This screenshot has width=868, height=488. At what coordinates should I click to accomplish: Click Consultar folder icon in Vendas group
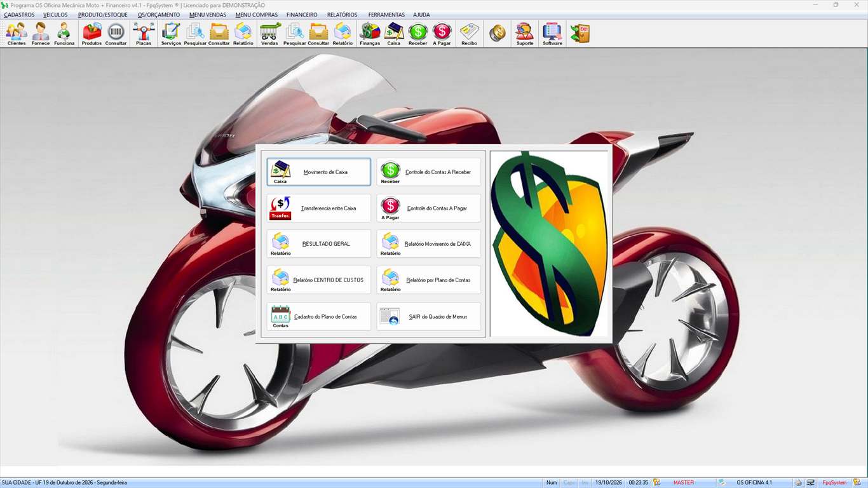tap(318, 34)
